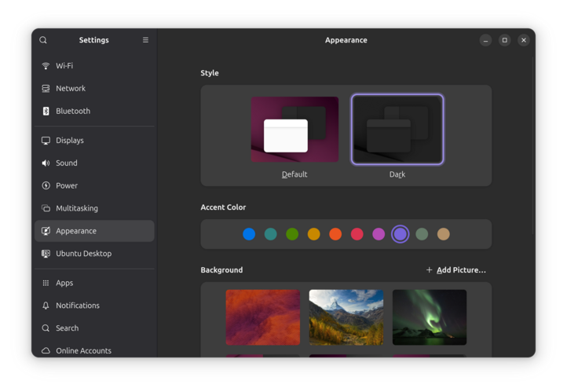
Task: Open the Network settings panel
Action: (x=71, y=89)
